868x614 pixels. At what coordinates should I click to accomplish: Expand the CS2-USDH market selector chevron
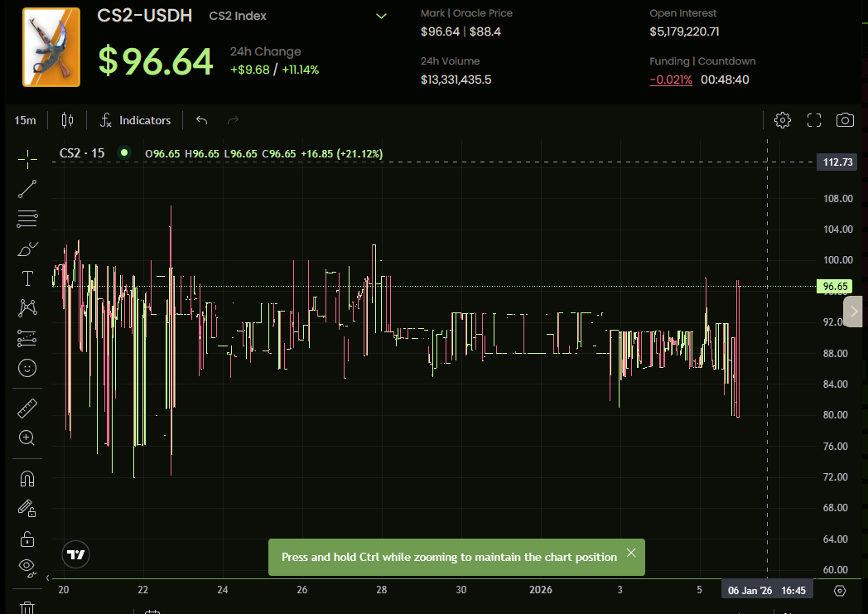click(382, 16)
